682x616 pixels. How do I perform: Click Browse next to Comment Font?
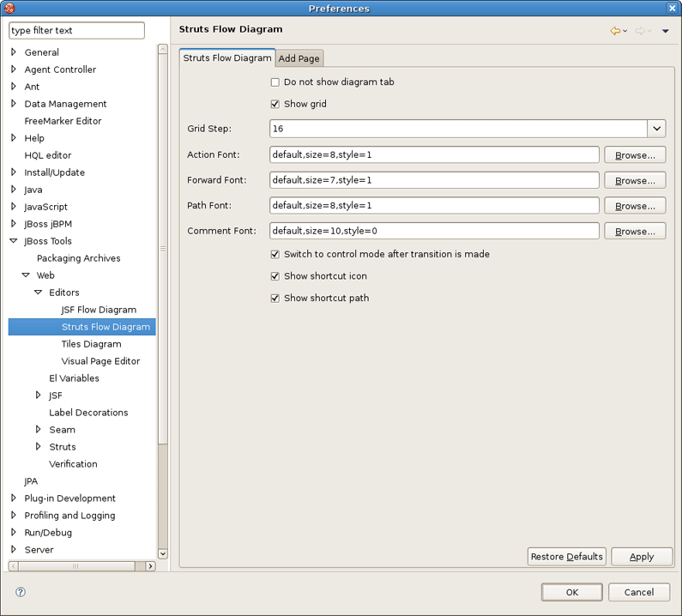(635, 232)
